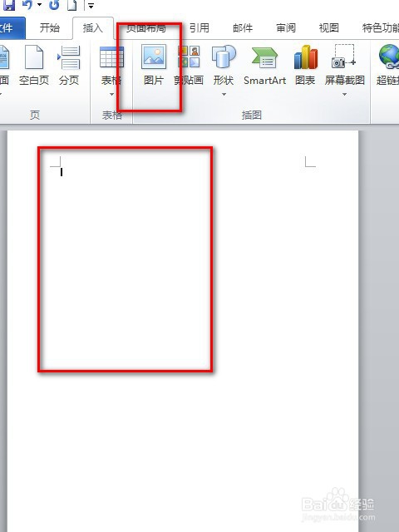
Task: Open Customize Quick Access Toolbar dropdown
Action: (91, 5)
